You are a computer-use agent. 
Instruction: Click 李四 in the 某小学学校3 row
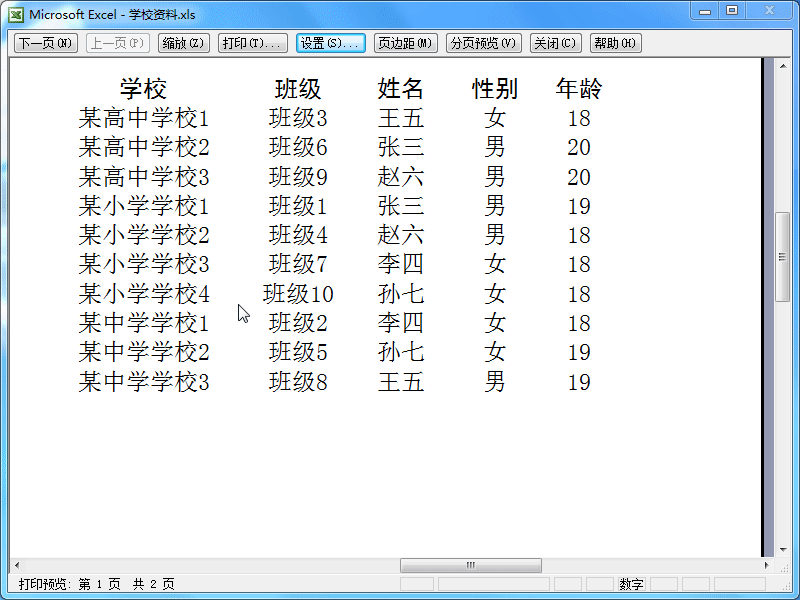click(401, 264)
